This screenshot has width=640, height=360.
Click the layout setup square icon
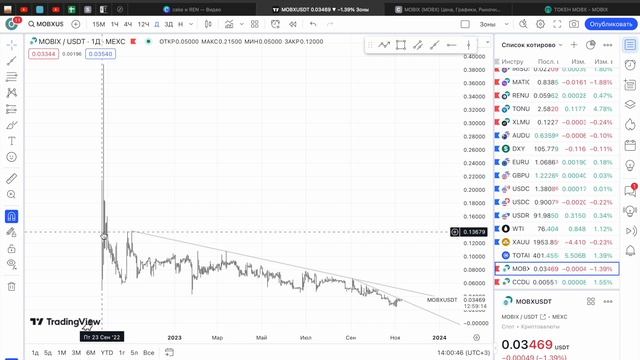click(465, 24)
